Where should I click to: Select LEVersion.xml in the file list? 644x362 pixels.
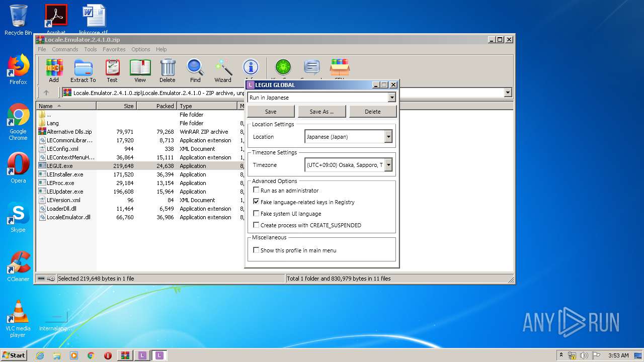pos(140,200)
